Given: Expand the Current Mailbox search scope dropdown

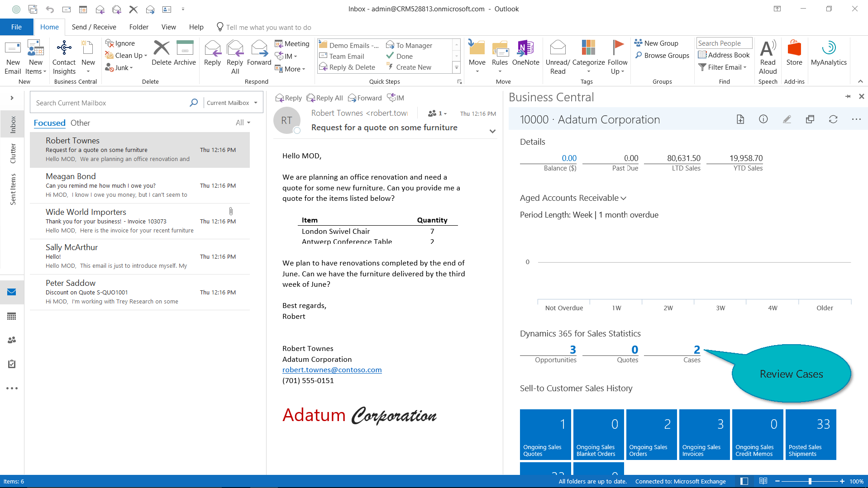Looking at the screenshot, I should pos(256,103).
